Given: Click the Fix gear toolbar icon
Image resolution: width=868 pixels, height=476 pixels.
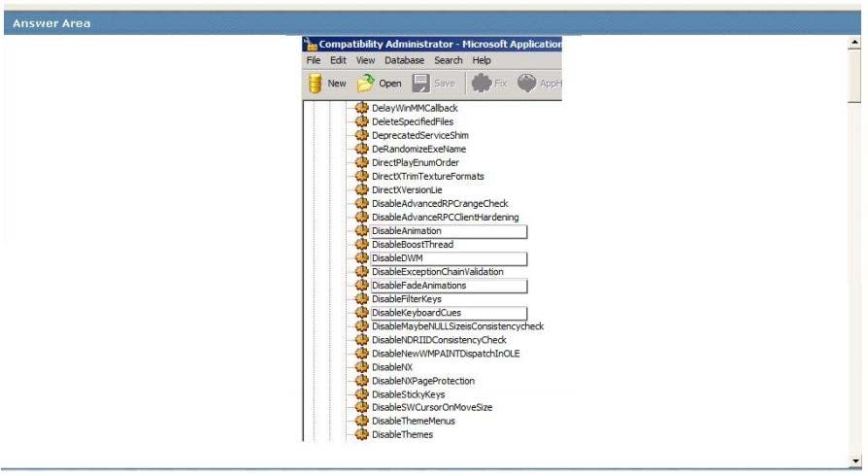Looking at the screenshot, I should pos(482,84).
